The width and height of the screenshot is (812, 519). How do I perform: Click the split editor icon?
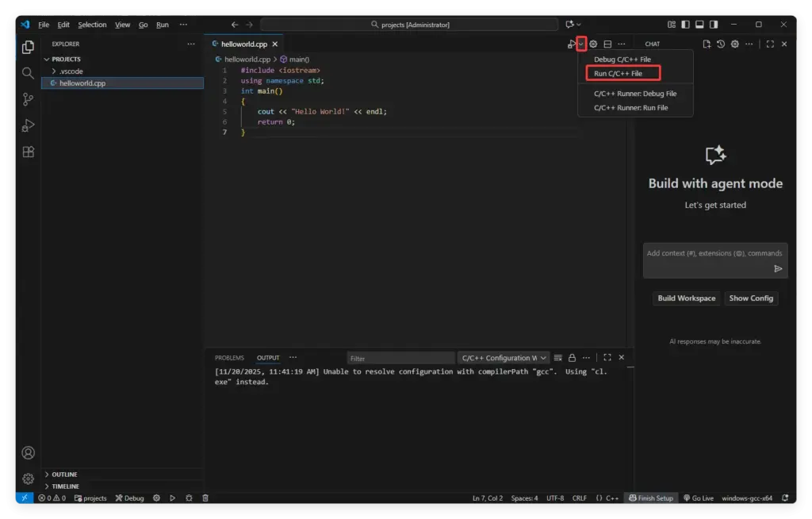[607, 44]
